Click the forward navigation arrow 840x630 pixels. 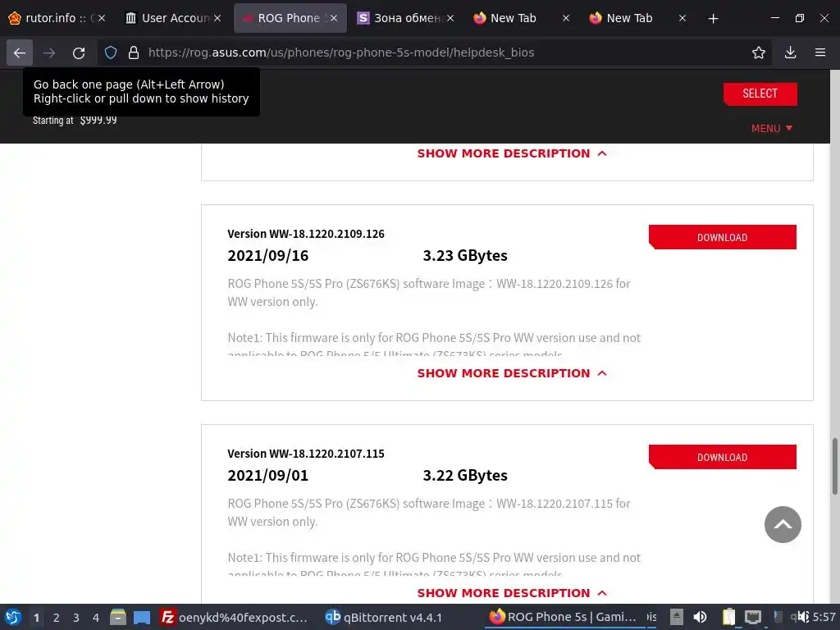[49, 52]
